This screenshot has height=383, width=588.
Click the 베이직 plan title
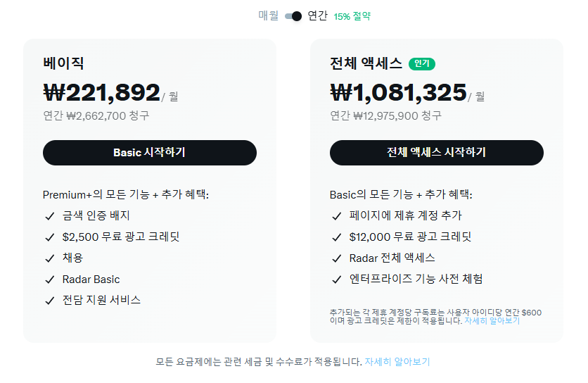pyautogui.click(x=63, y=63)
